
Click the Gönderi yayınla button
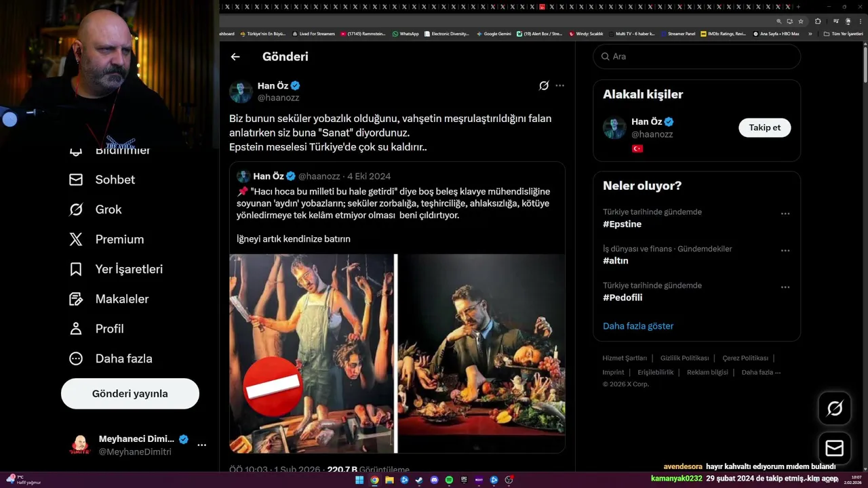(x=130, y=394)
